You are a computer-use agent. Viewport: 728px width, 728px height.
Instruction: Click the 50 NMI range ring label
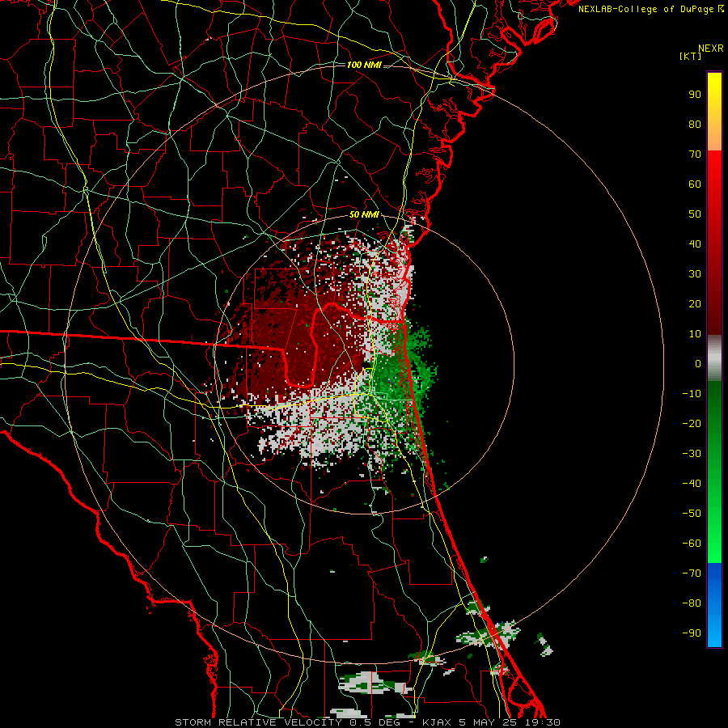pos(364,214)
